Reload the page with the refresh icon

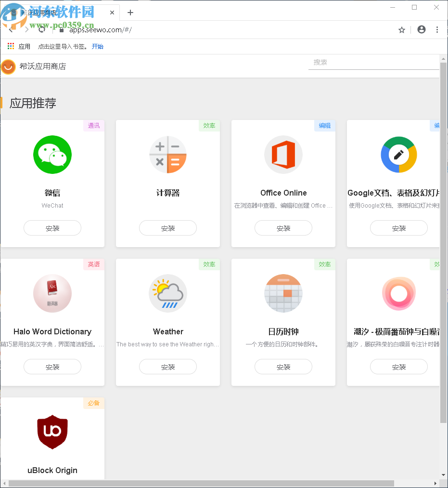point(42,30)
